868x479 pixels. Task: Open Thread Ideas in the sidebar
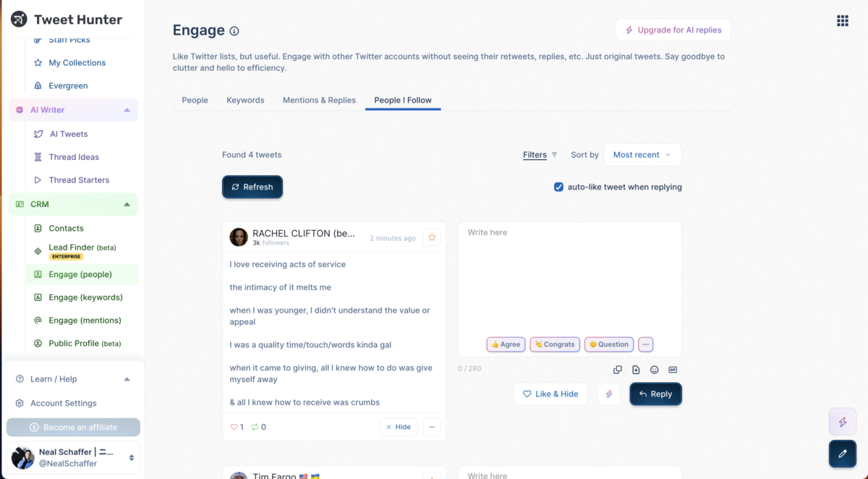[x=74, y=157]
